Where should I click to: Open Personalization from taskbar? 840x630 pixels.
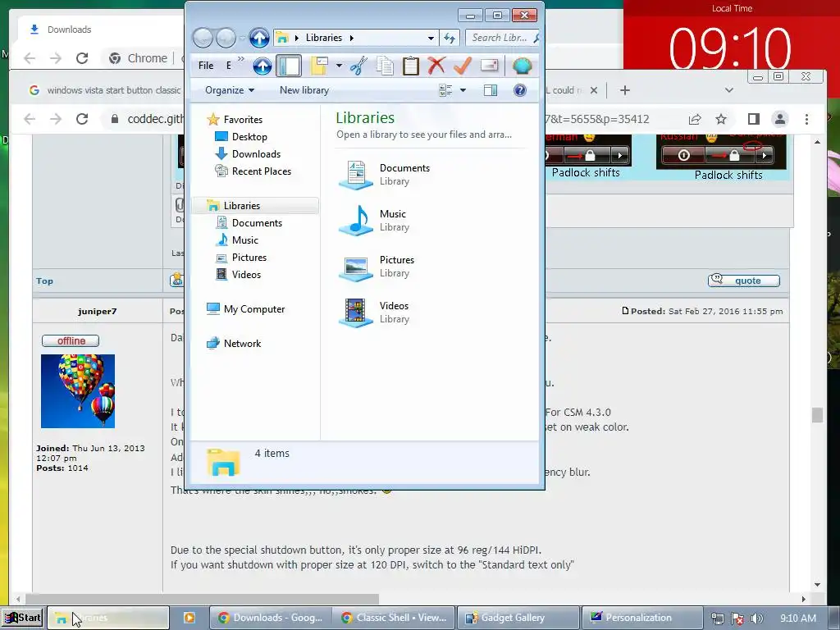coord(642,618)
